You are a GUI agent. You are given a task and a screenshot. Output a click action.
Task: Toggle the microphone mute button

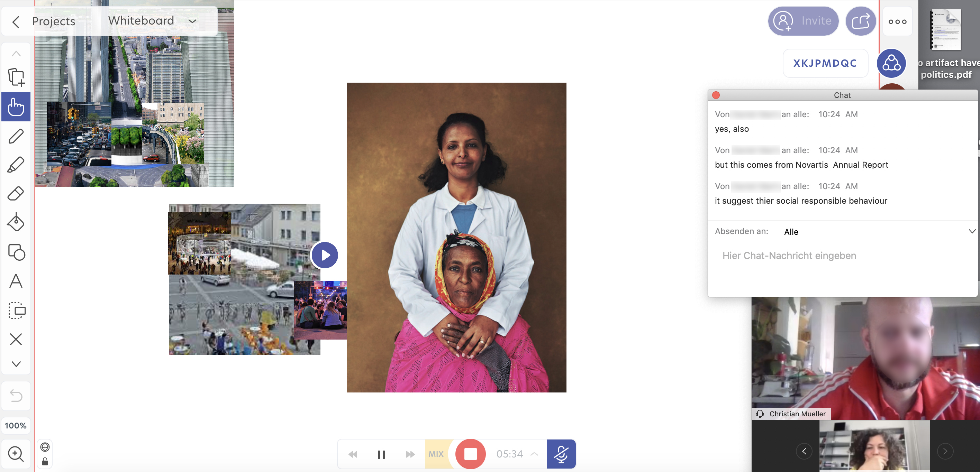(x=561, y=454)
